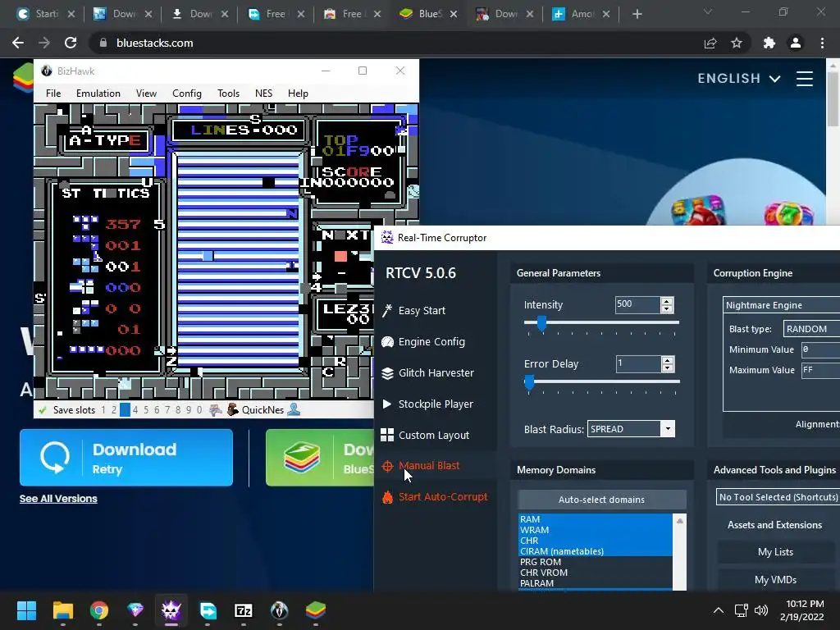Select save slot 1 in BizHawk
The width and height of the screenshot is (840, 630).
pyautogui.click(x=103, y=410)
